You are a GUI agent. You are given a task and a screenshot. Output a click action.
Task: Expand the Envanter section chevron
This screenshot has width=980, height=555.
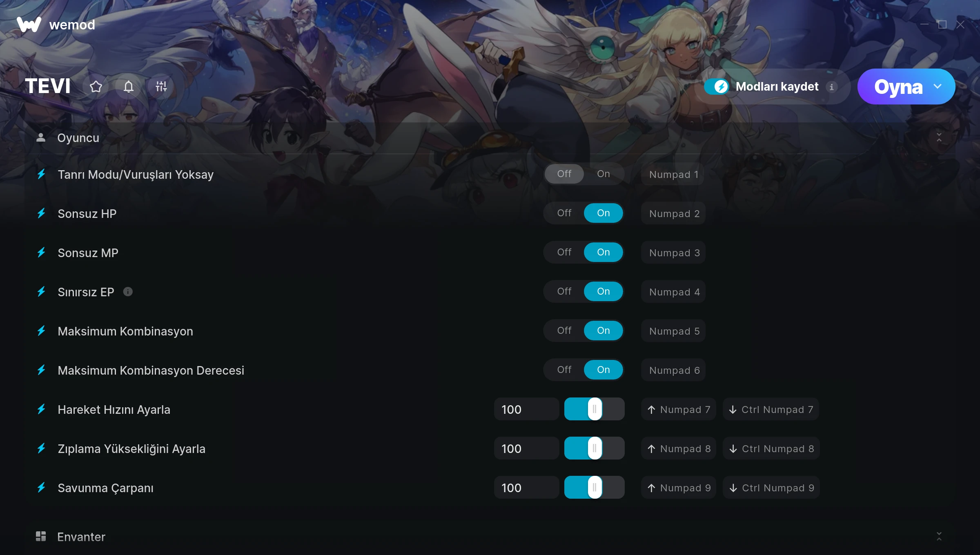click(x=939, y=536)
